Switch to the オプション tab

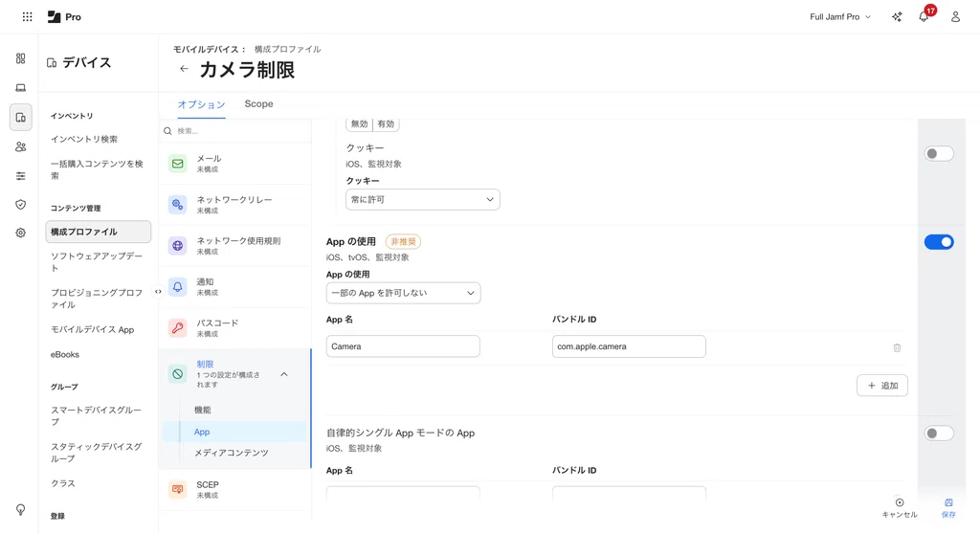pos(201,104)
